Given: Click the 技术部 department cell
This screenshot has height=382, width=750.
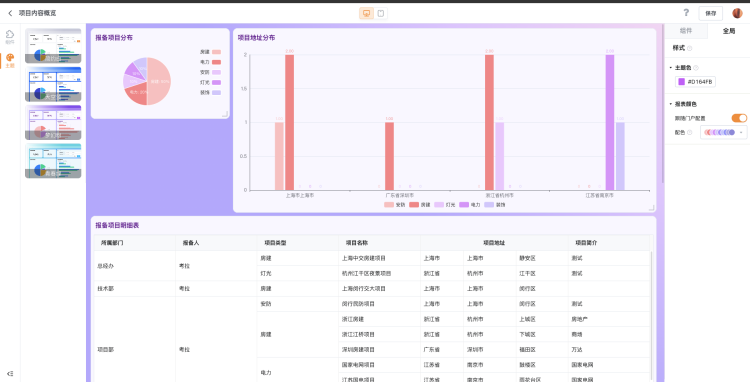Looking at the screenshot, I should (135, 289).
